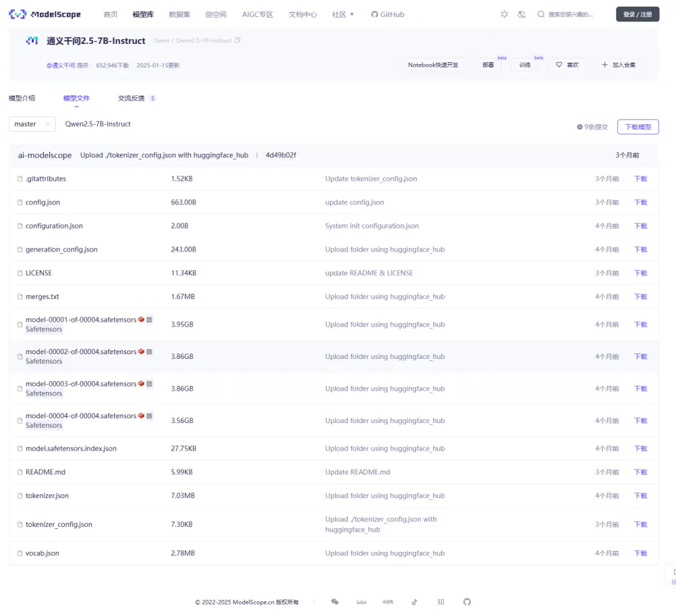
Task: Open the 9条提交 commit history
Action: [x=592, y=127]
